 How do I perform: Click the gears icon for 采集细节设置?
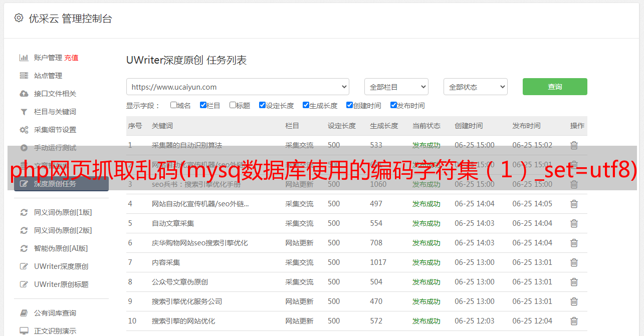tap(24, 130)
